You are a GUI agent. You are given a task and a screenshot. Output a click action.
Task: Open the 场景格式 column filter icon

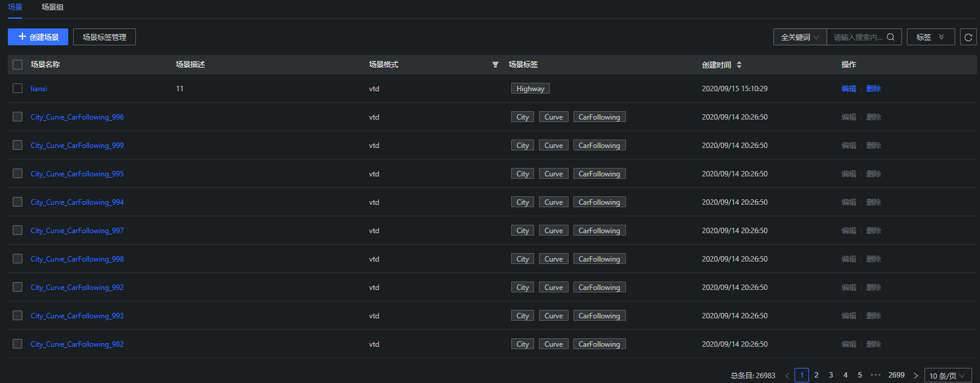pyautogui.click(x=495, y=65)
